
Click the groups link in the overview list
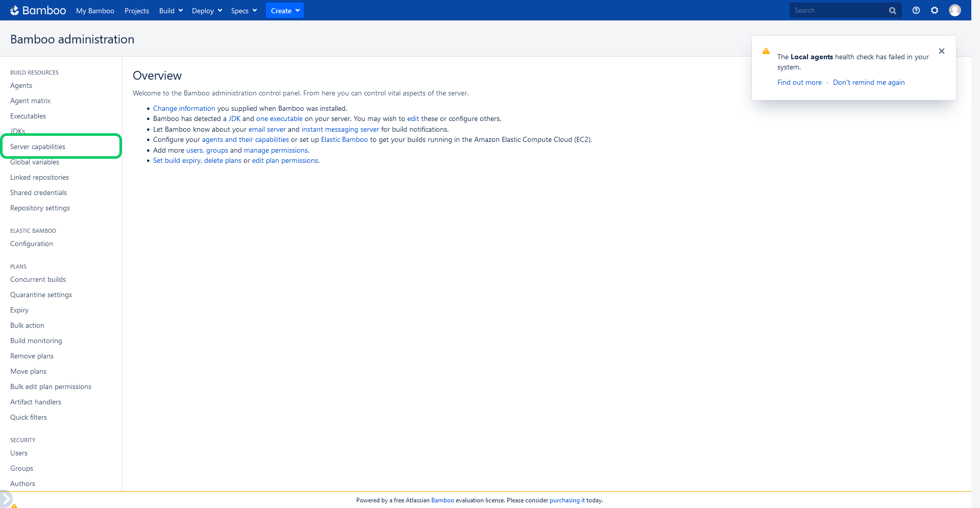click(x=217, y=150)
